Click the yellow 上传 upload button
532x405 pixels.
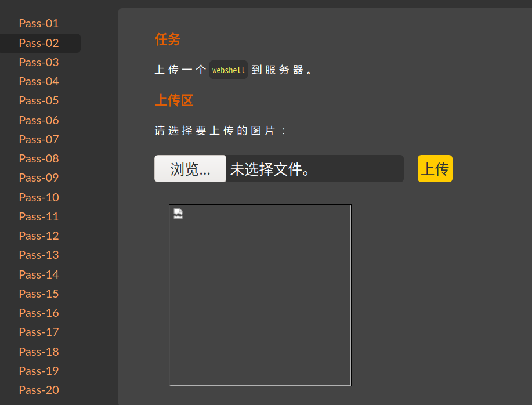tap(435, 168)
